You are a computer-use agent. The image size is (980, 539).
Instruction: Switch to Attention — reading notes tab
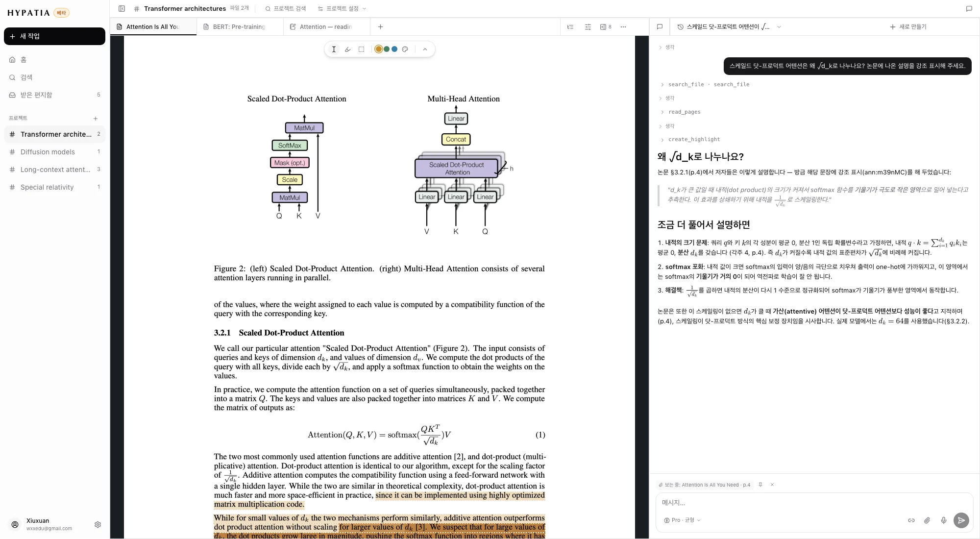point(326,27)
